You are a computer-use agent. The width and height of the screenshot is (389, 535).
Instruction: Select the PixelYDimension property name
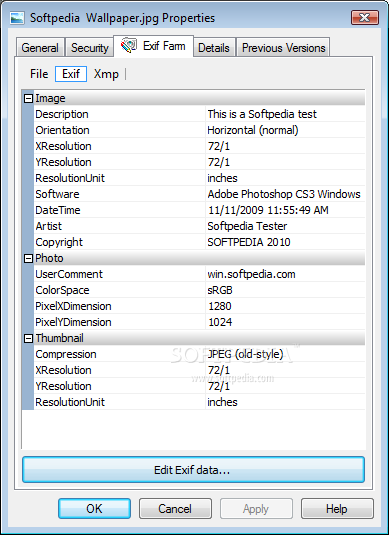pyautogui.click(x=73, y=322)
